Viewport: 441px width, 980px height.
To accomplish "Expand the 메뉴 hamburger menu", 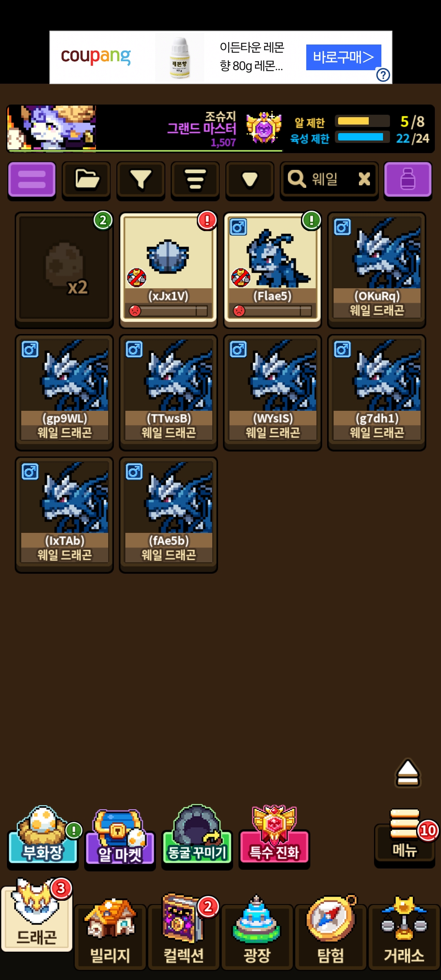I will [x=404, y=835].
